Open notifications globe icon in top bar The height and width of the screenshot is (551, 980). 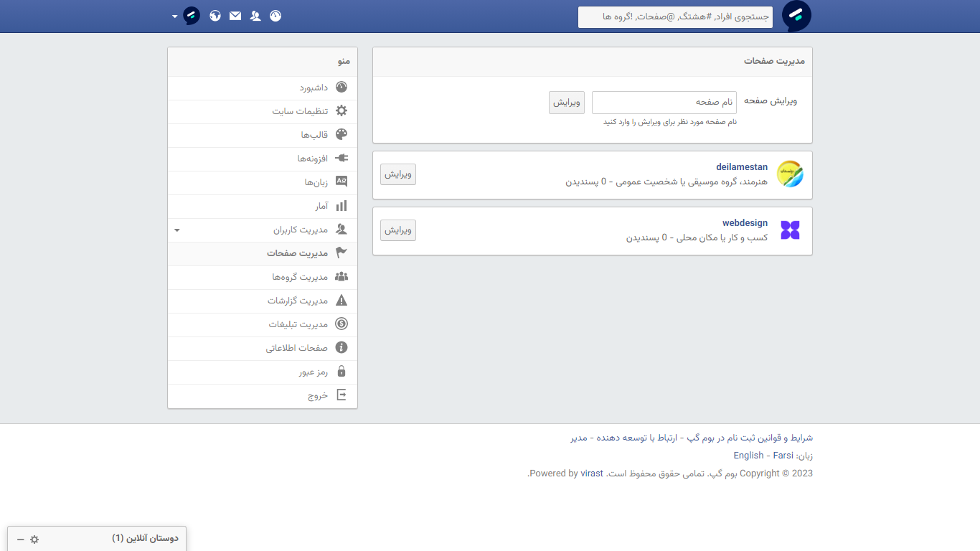(215, 16)
